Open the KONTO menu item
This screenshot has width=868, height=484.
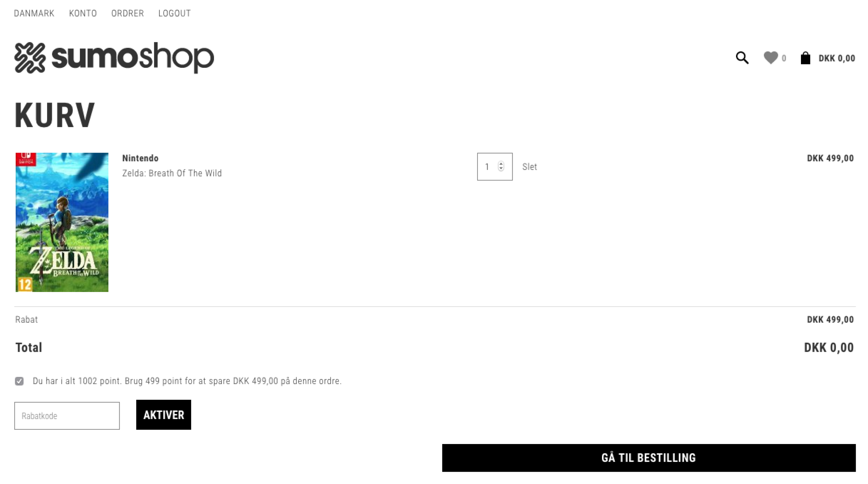point(83,13)
